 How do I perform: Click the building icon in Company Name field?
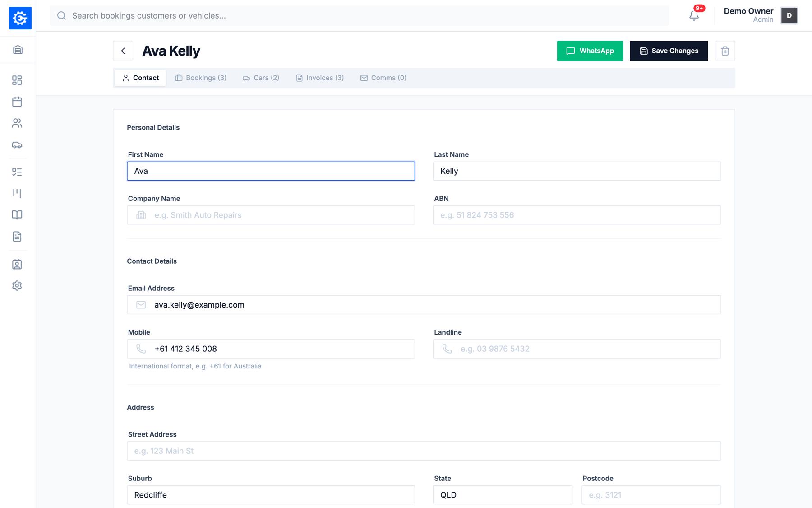(141, 215)
